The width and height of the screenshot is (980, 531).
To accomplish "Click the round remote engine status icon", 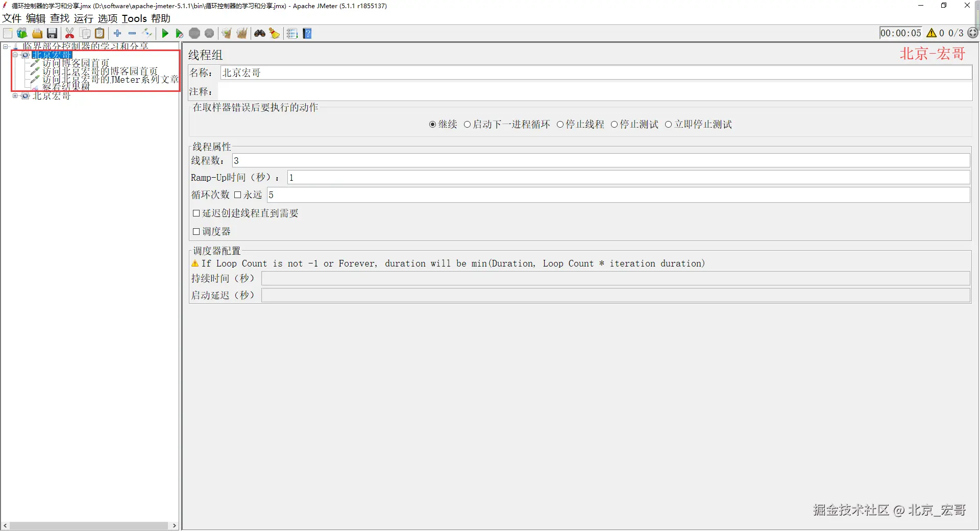I will click(x=973, y=33).
